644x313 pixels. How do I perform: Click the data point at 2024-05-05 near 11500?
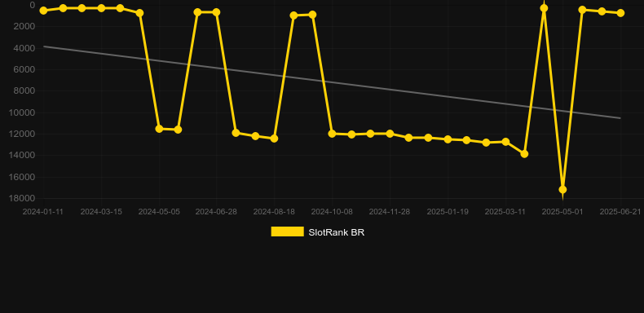159,129
